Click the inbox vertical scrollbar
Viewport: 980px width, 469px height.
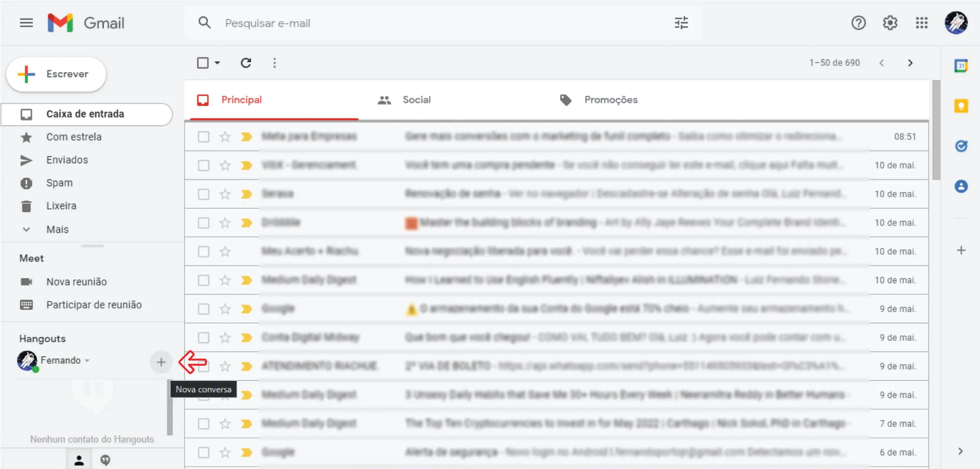tap(936, 130)
